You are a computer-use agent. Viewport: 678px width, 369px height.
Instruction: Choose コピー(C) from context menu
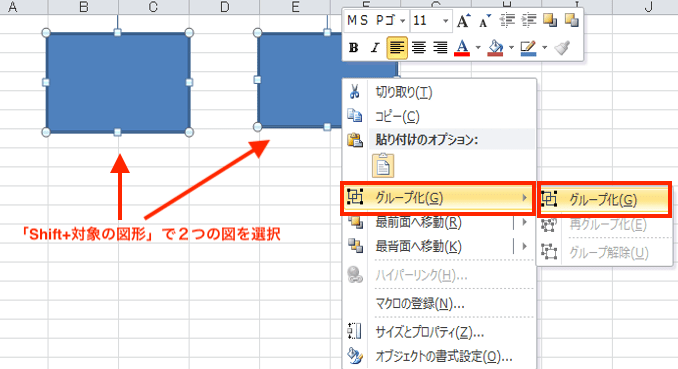coord(439,116)
